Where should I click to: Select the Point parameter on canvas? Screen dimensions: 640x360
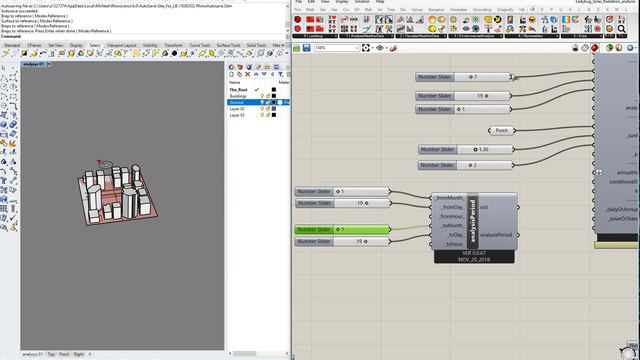click(x=501, y=131)
